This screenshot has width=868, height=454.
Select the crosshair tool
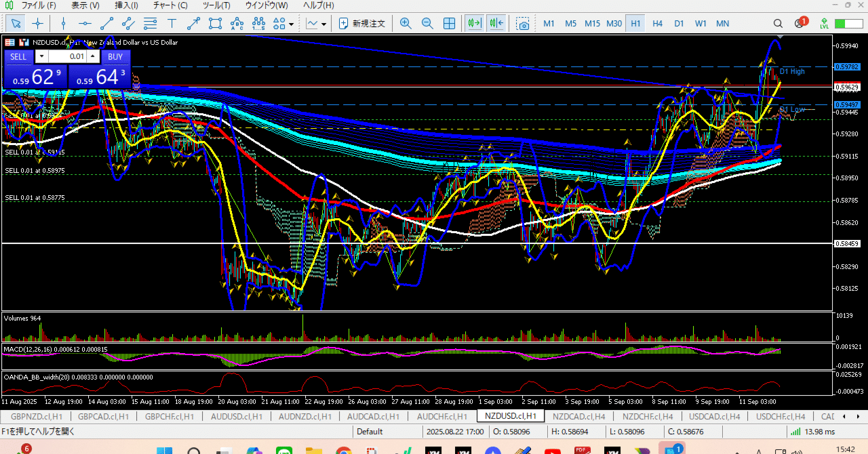[38, 23]
